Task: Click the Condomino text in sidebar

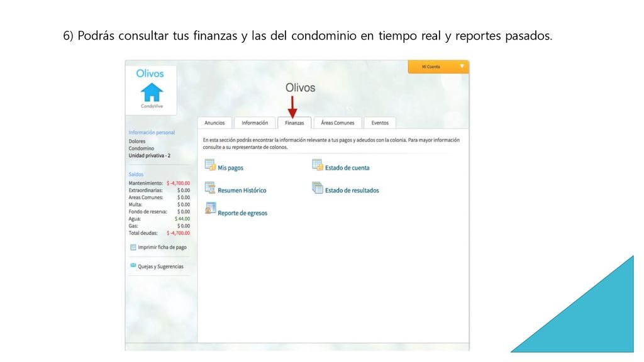Action: point(142,148)
